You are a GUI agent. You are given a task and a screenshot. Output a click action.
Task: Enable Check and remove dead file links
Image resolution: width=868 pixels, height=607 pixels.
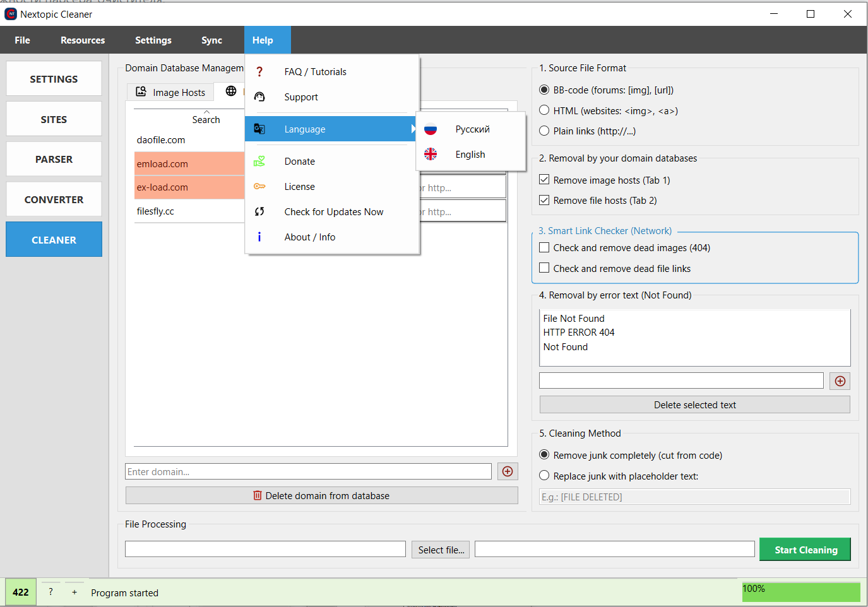point(544,268)
